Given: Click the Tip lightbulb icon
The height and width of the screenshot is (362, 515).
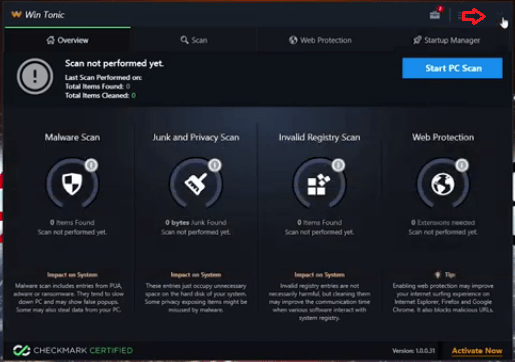Looking at the screenshot, I should pyautogui.click(x=438, y=275).
